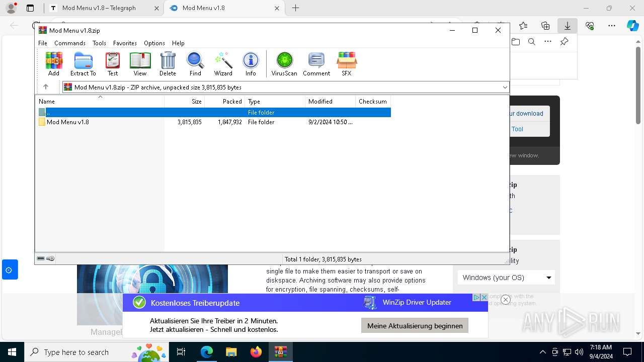Click the AdChoices icon on banner
This screenshot has width=644, height=362.
(x=476, y=298)
